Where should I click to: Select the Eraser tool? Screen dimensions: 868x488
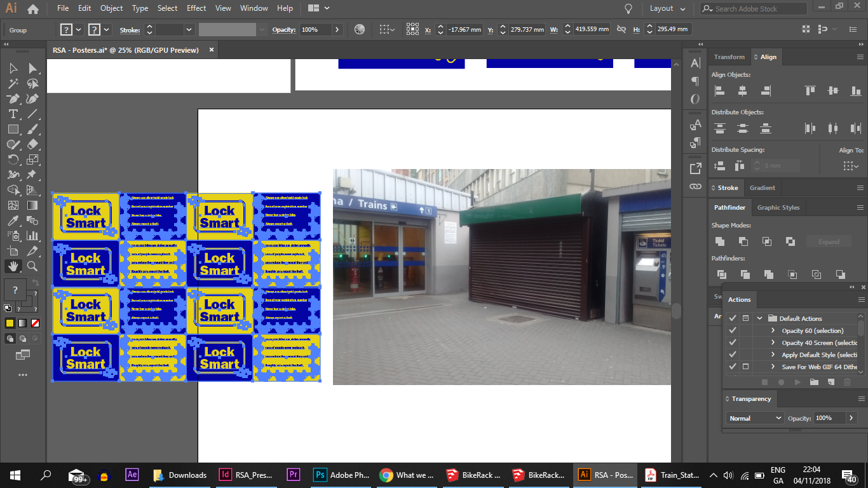coord(32,144)
